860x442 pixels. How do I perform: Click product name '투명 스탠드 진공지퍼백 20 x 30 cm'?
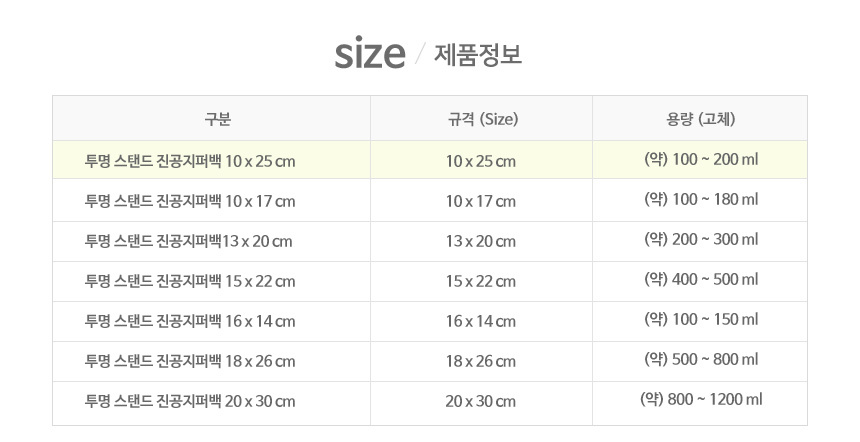[x=191, y=401]
